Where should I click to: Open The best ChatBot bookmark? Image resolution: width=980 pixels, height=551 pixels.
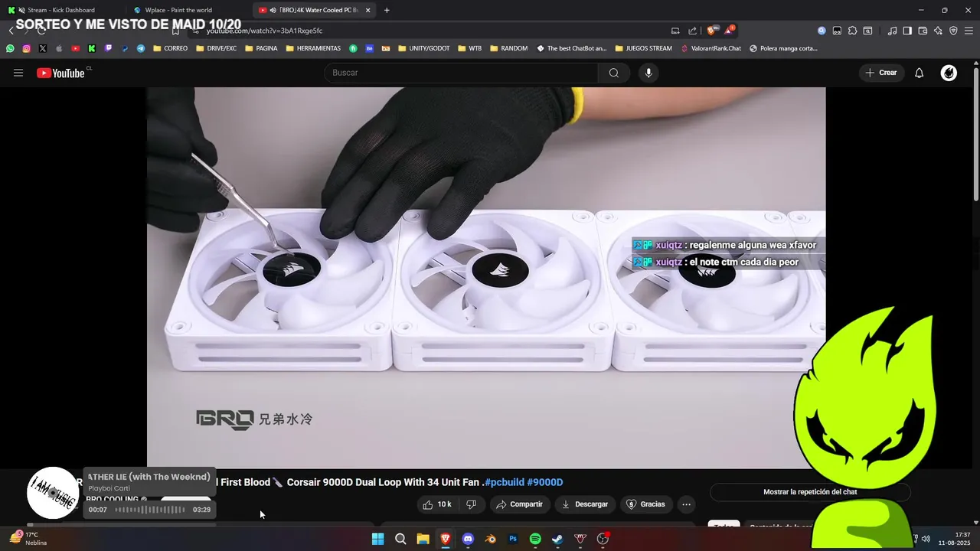[x=572, y=48]
